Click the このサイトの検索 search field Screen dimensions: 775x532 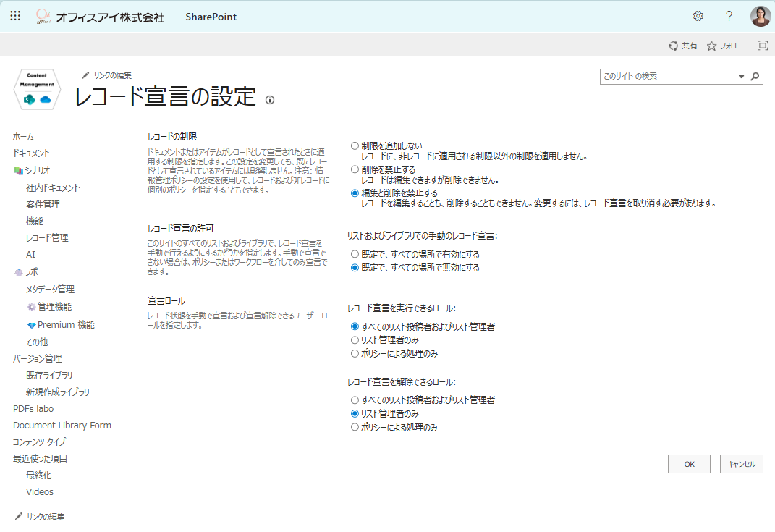667,76
